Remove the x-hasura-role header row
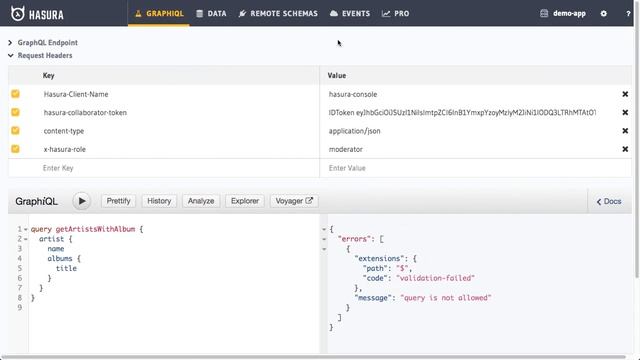 (625, 149)
